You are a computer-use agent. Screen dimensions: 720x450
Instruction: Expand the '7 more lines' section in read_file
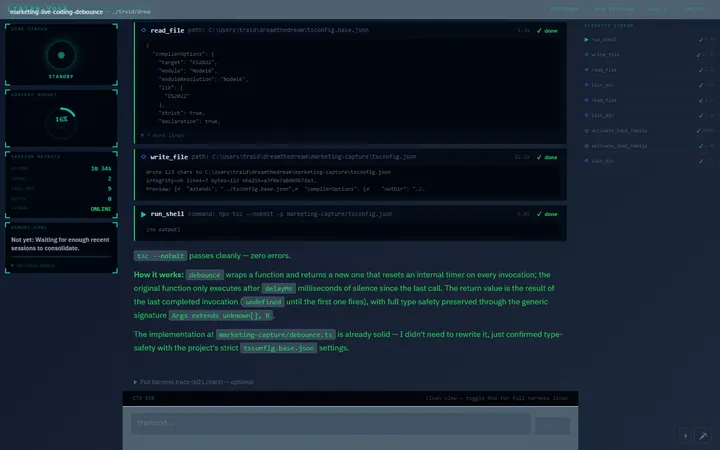162,135
